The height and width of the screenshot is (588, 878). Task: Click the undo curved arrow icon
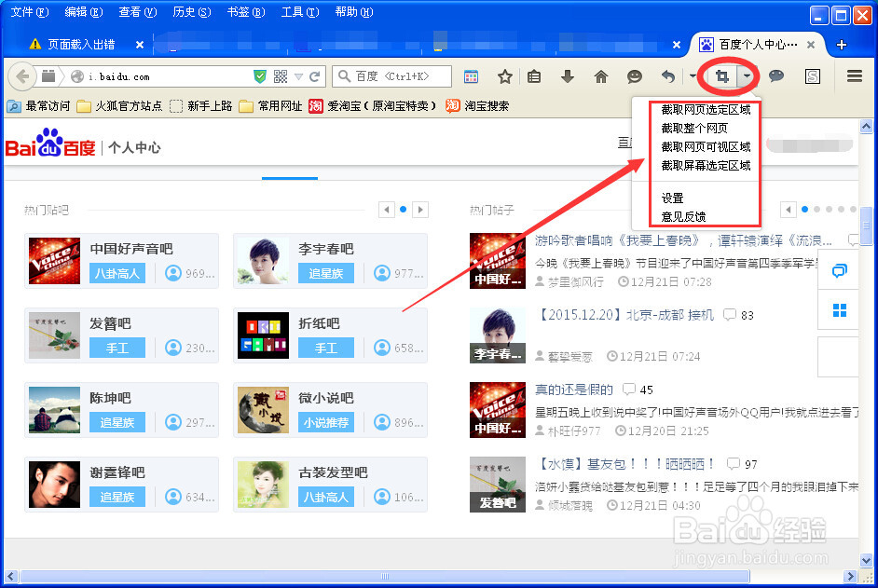pos(668,76)
